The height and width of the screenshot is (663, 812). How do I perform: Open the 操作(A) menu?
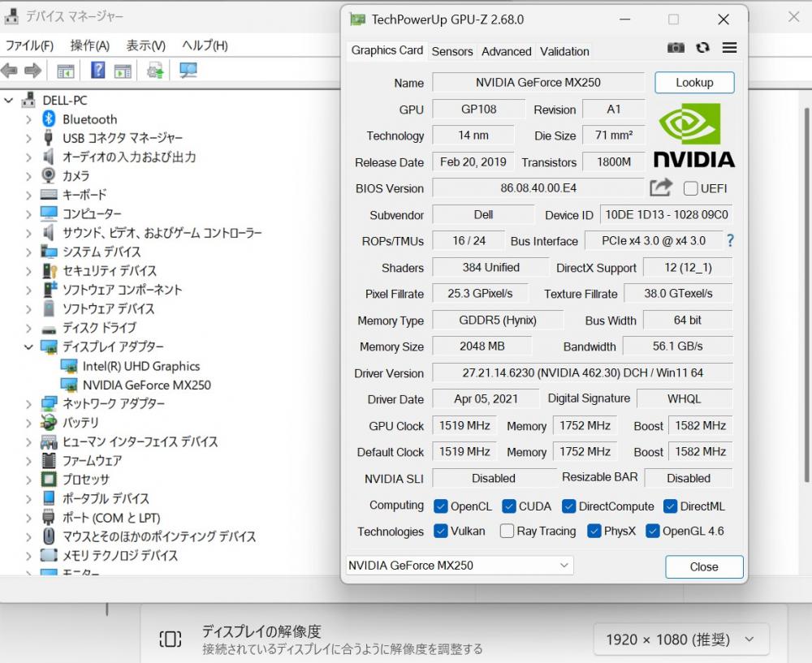[89, 45]
